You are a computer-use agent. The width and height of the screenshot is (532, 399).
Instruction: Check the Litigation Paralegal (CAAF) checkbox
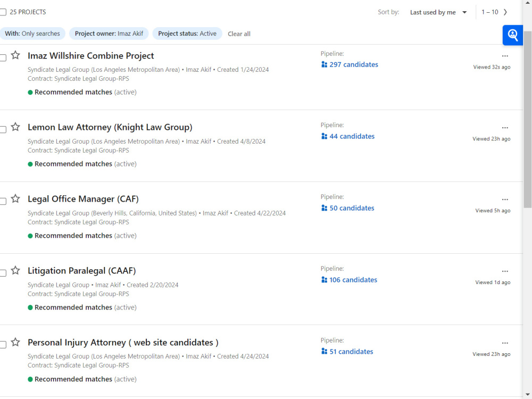(x=3, y=273)
